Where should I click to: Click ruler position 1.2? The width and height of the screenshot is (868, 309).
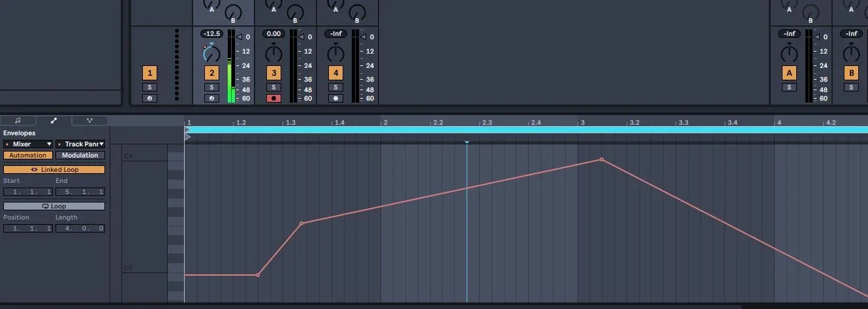[241, 122]
